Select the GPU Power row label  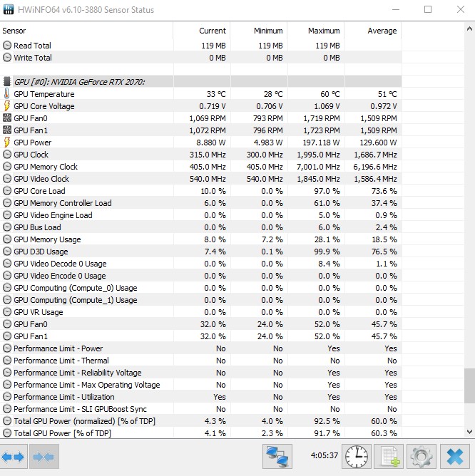click(x=33, y=143)
